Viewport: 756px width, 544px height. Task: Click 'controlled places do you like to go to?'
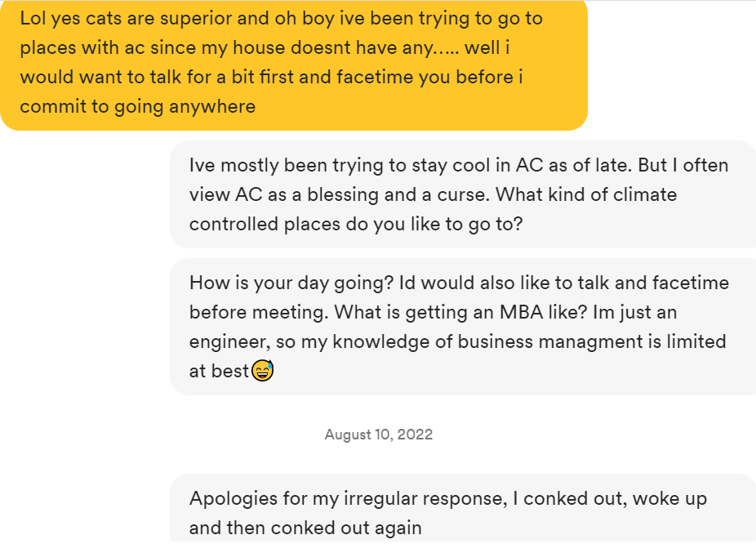tap(355, 224)
